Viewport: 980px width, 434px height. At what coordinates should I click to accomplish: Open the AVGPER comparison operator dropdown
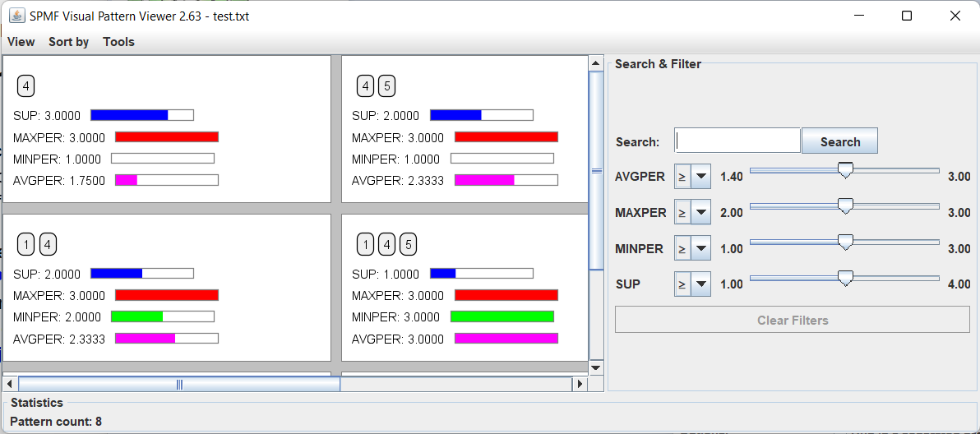pos(700,177)
